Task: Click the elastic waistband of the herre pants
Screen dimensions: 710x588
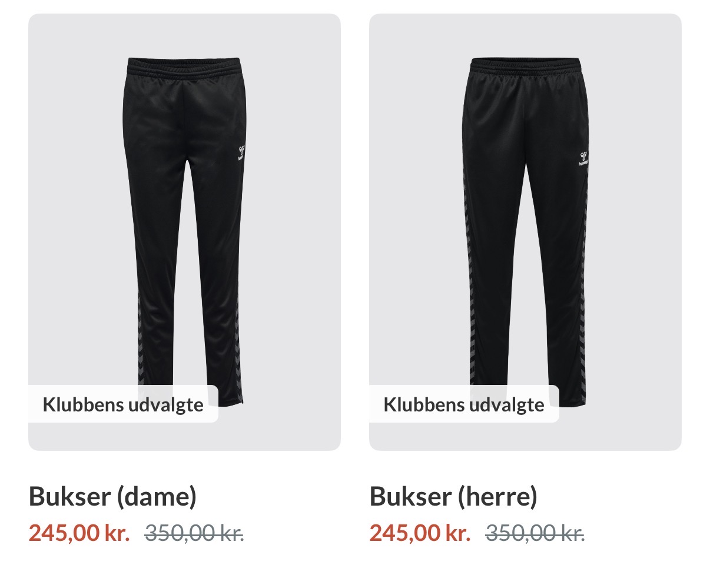Action: click(525, 65)
